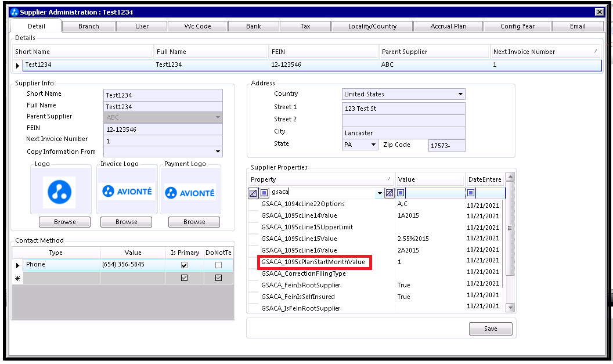Expand the Property filter dropdown arrow
This screenshot has width=613, height=364.
(380, 193)
